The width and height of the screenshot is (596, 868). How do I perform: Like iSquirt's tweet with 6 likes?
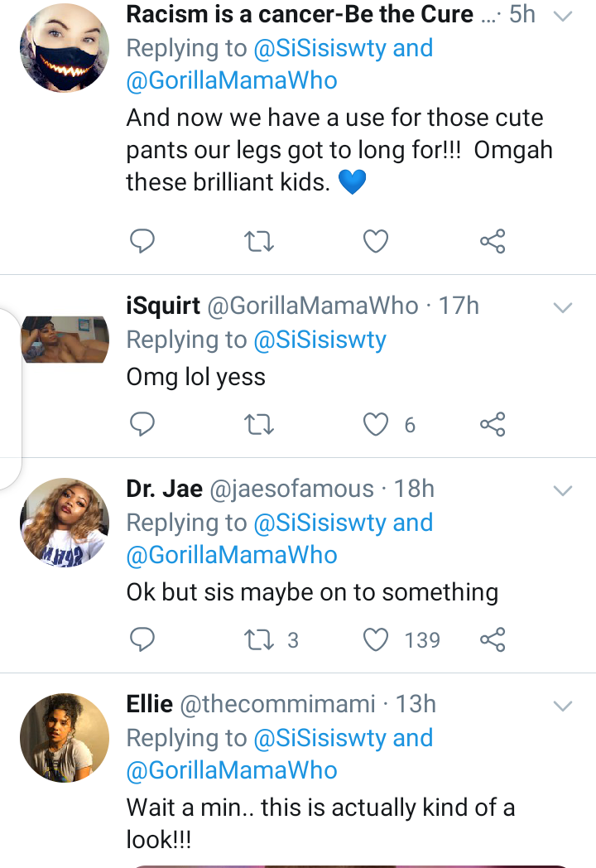[377, 425]
